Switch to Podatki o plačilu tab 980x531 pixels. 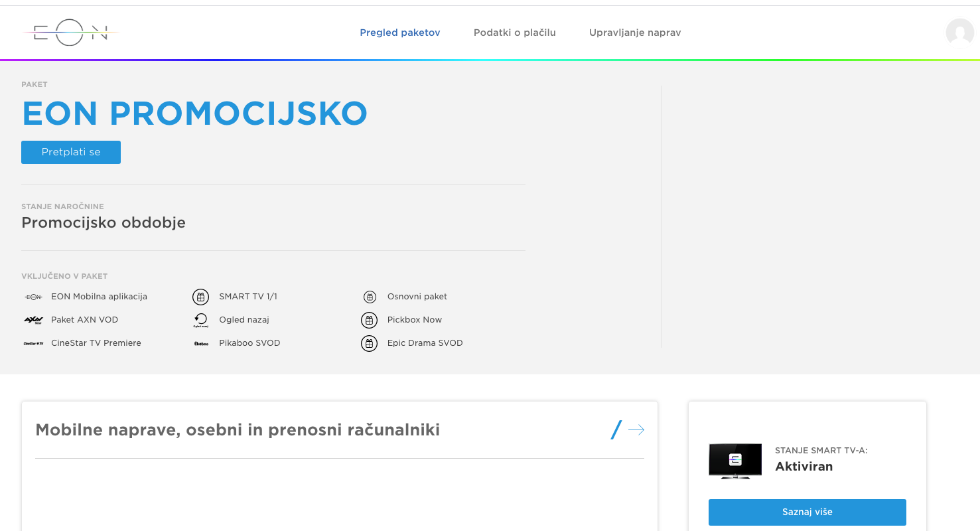[x=515, y=33]
